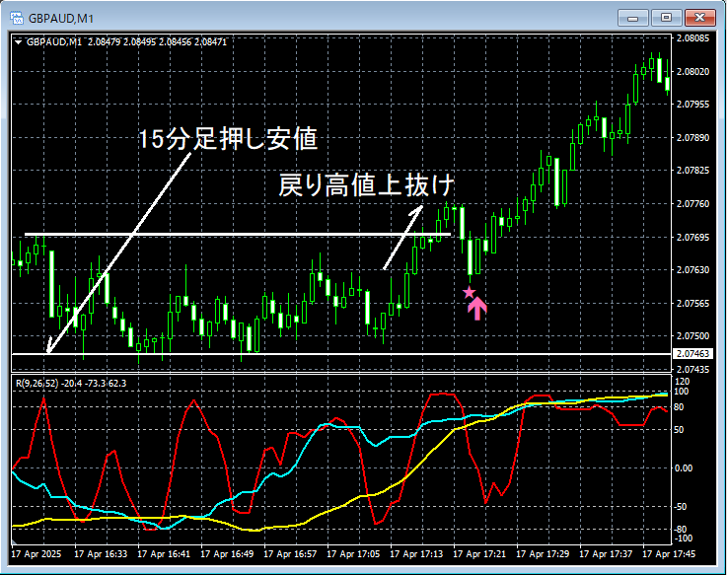This screenshot has height=575, width=728.
Task: Click time label 17 Apr 17:21
Action: pos(479,554)
